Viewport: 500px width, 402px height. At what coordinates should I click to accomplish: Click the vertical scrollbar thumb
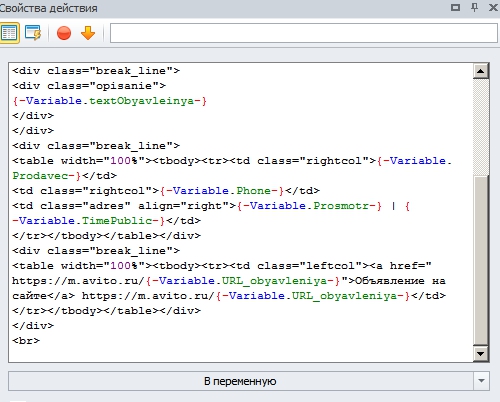[481, 261]
